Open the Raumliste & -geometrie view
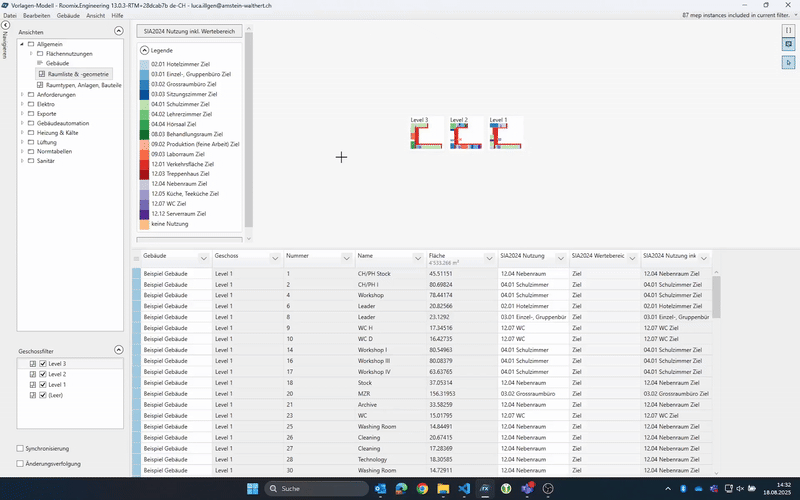The image size is (800, 500). 78,74
